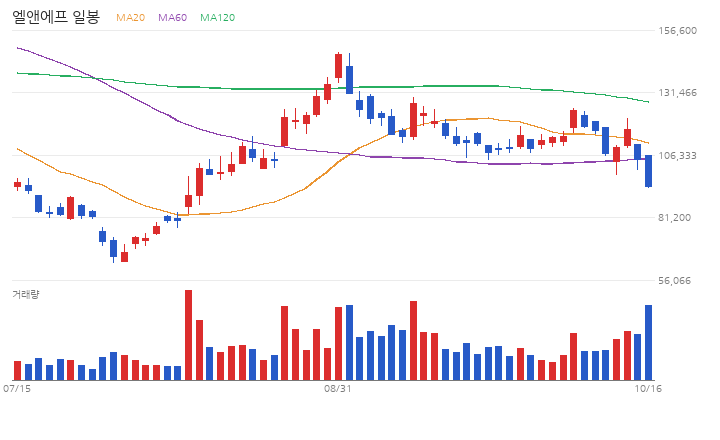Click the last blue volume bar
Viewport: 720px width, 440px height.
click(x=648, y=342)
